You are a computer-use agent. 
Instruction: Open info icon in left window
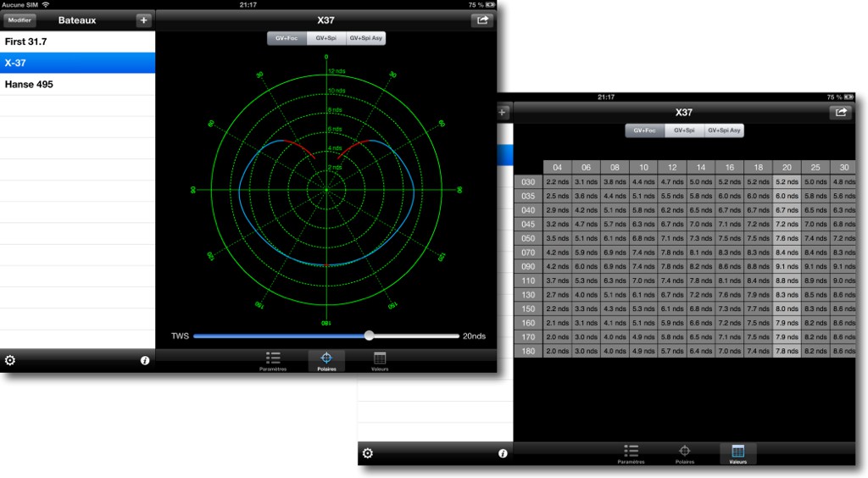(145, 361)
